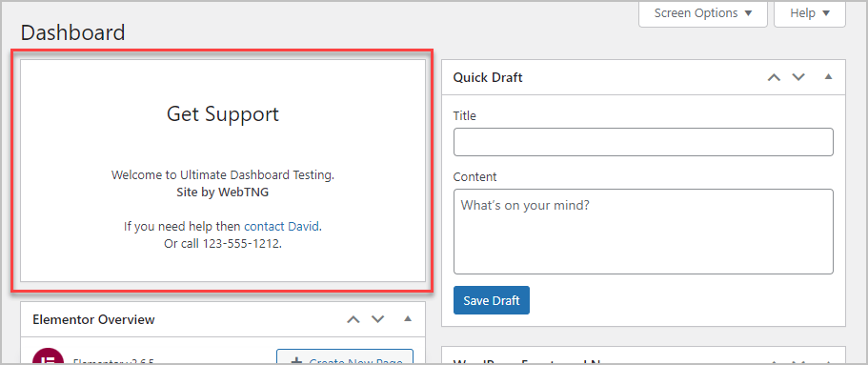Click the Quick Draft widget heading
868x365 pixels.
488,77
